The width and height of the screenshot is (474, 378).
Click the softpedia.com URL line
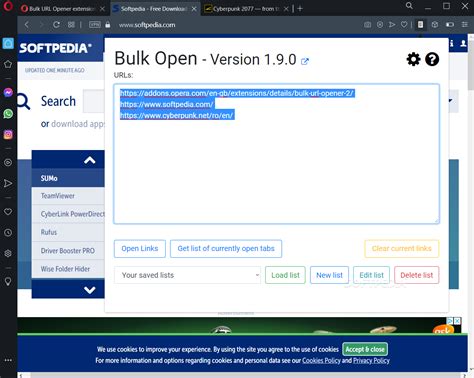pos(166,104)
